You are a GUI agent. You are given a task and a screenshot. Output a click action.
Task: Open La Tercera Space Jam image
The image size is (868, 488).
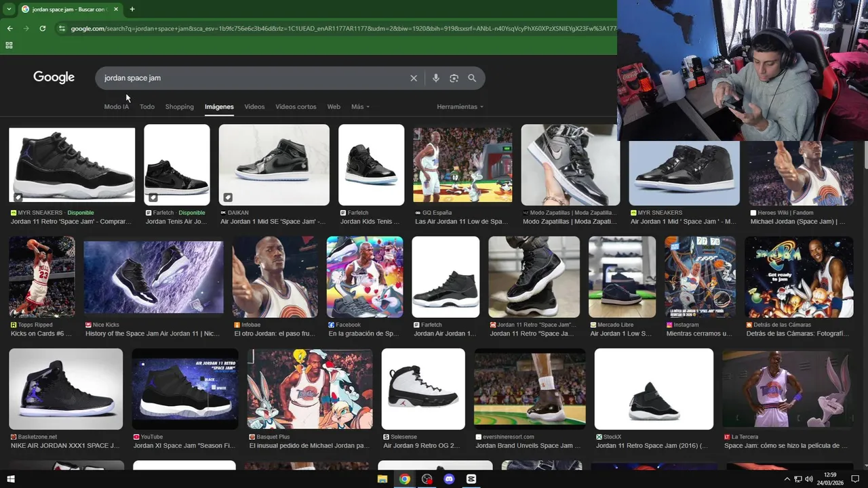(788, 389)
